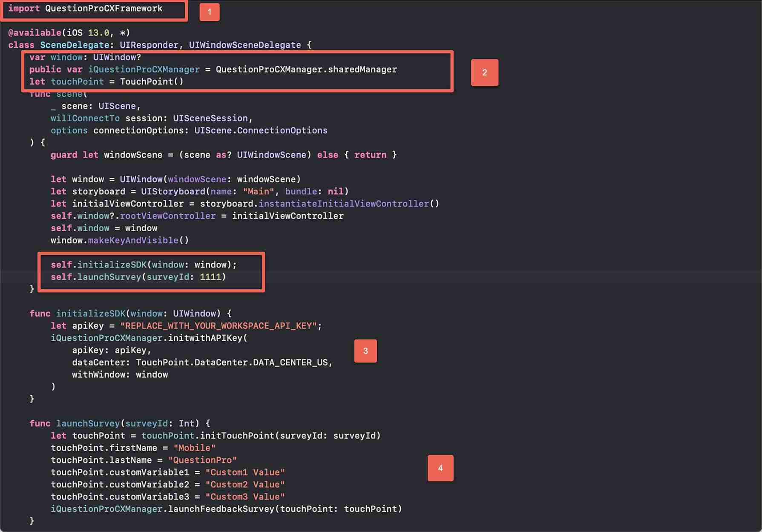Click QuestionProCXManager.sharedManager in the property line
The image size is (762, 532).
coord(306,69)
